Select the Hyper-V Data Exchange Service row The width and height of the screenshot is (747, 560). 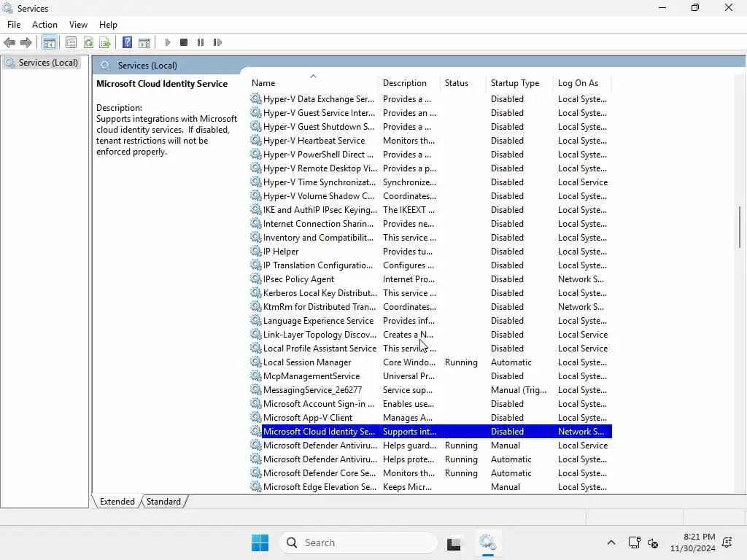tap(430, 99)
